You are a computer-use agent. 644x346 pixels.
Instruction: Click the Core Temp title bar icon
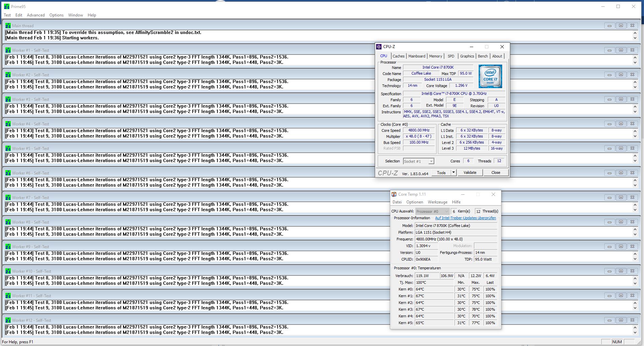[x=394, y=194]
